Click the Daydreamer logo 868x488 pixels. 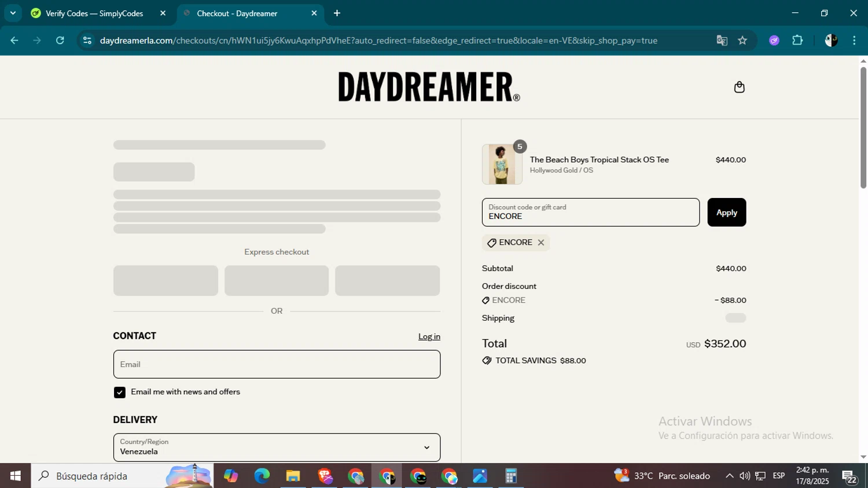[429, 87]
